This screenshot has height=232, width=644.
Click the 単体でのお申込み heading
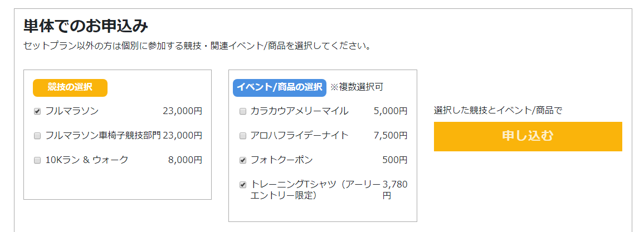(x=86, y=26)
